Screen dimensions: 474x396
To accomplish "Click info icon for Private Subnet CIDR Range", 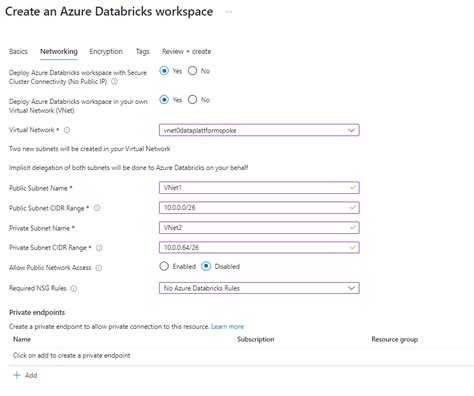I will [x=99, y=248].
